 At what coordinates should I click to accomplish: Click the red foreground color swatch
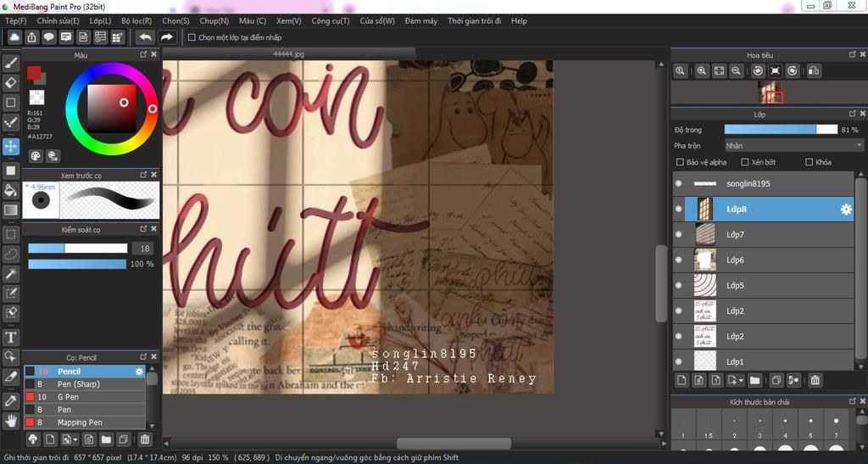pos(34,73)
